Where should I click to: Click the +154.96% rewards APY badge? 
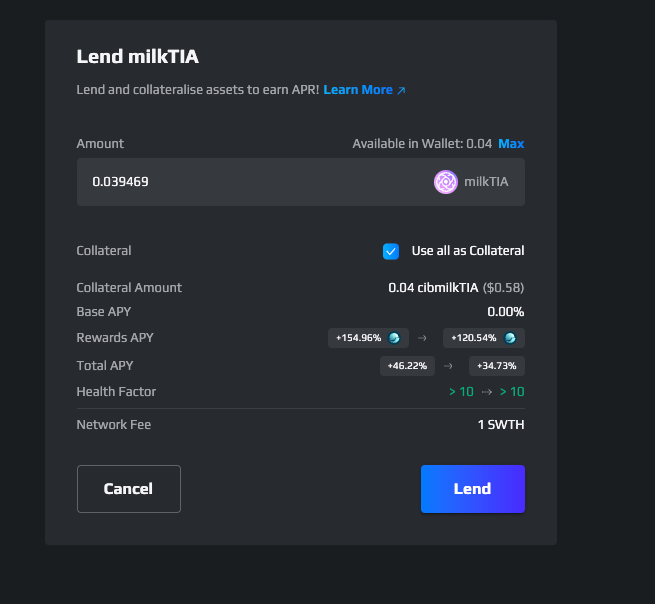368,338
